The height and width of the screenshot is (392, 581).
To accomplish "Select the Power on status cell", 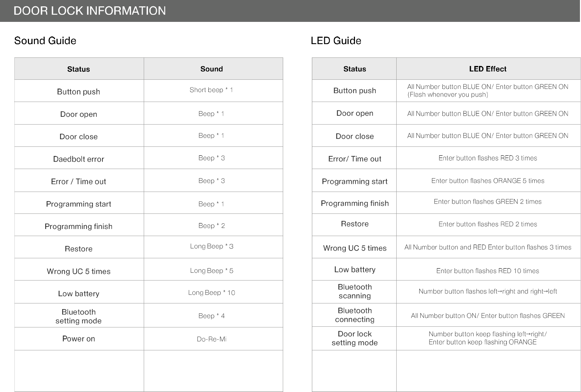I will point(78,339).
